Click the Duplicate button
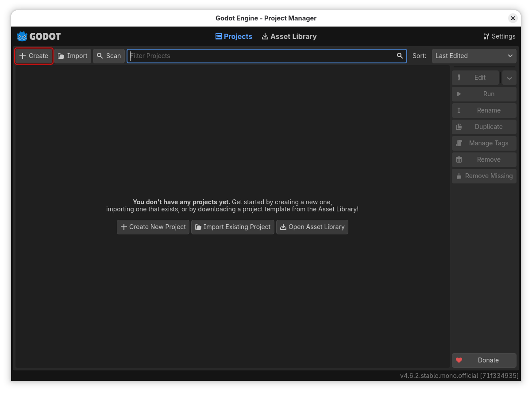532x393 pixels. pyautogui.click(x=484, y=127)
